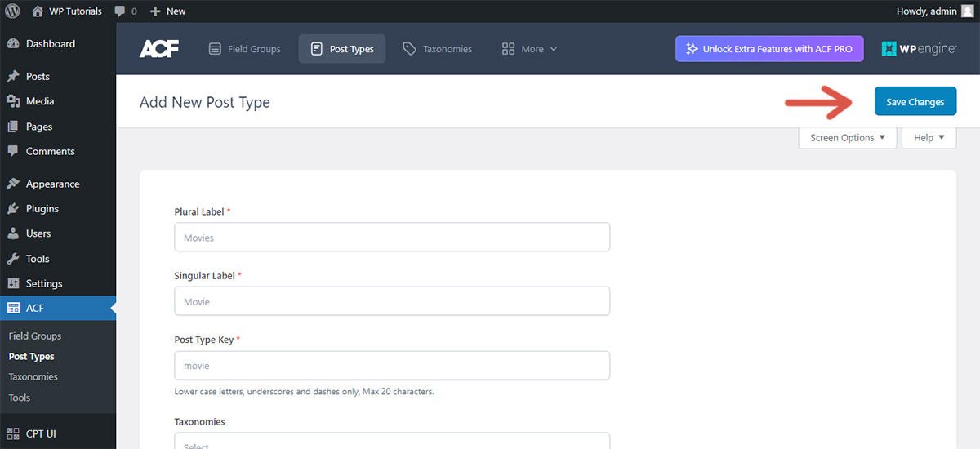
Task: Click the Plugins plug icon
Action: (x=13, y=209)
